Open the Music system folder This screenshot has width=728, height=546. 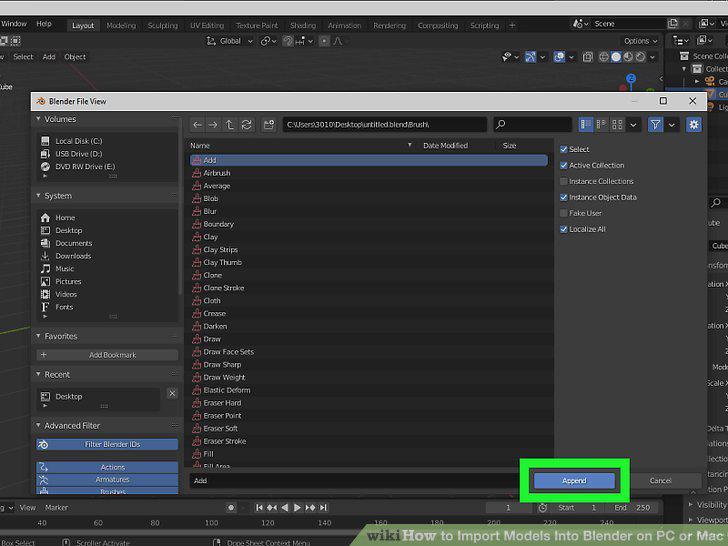[65, 268]
